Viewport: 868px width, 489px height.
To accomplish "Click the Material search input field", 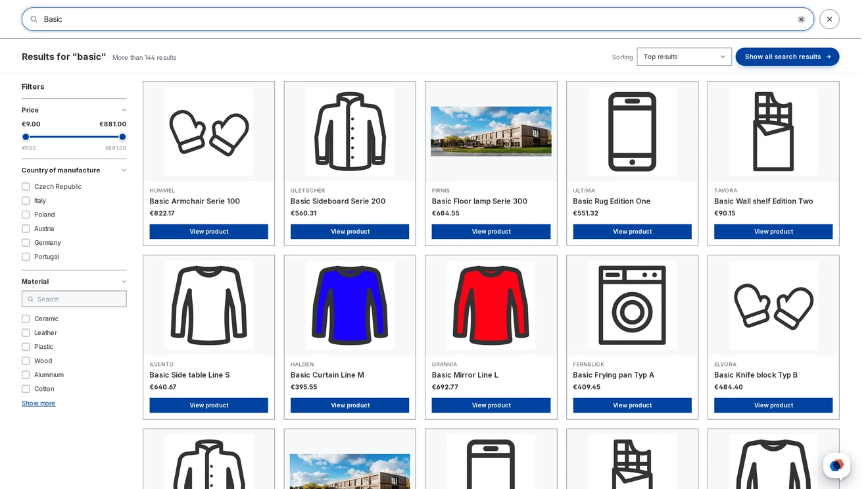I will [x=74, y=299].
